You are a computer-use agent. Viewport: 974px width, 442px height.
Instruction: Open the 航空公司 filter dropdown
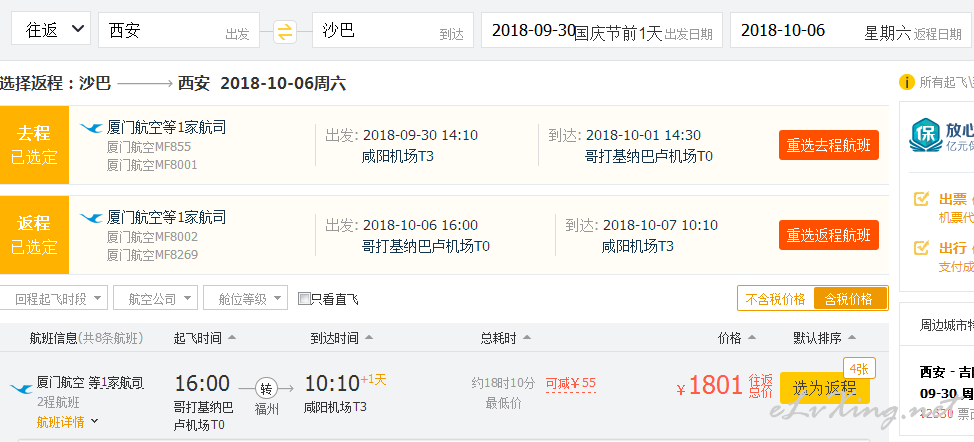(x=155, y=298)
